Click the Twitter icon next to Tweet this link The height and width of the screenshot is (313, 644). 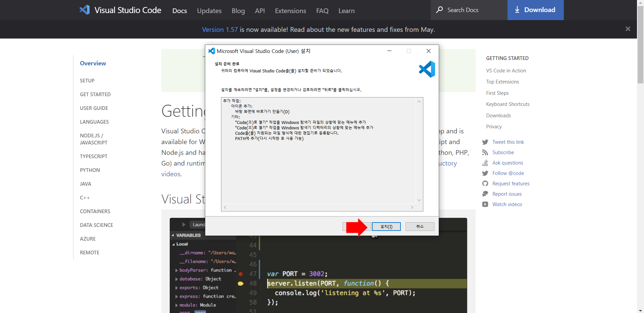(485, 142)
